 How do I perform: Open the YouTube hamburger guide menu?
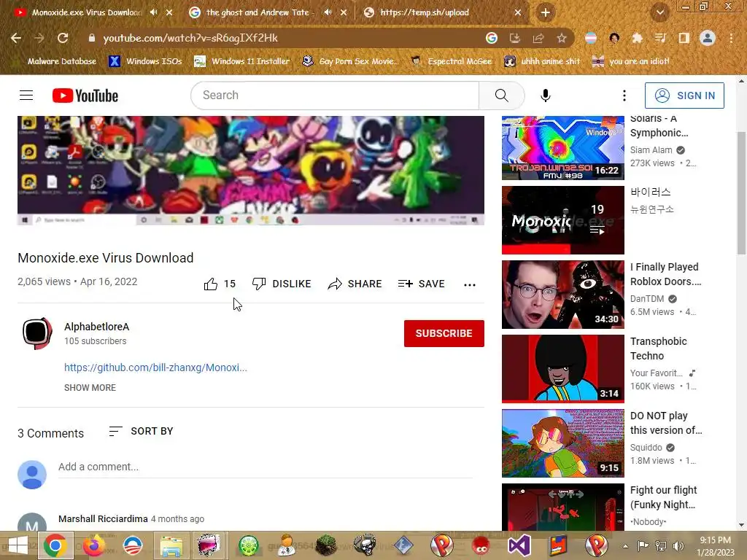[26, 96]
